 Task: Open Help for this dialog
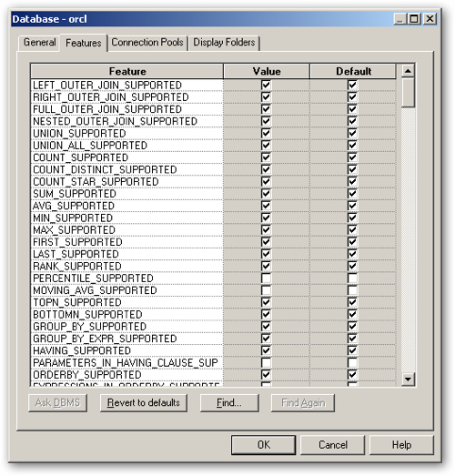[x=401, y=445]
